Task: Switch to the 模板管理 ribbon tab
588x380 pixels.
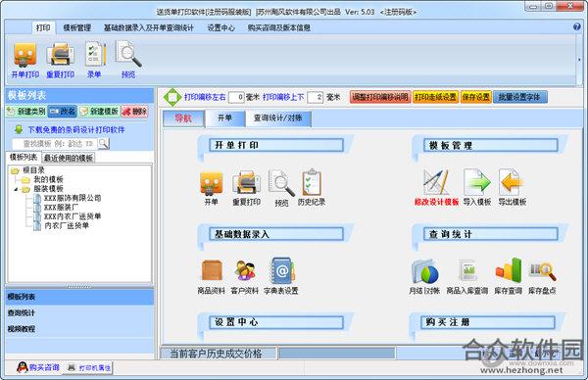Action: click(x=76, y=27)
